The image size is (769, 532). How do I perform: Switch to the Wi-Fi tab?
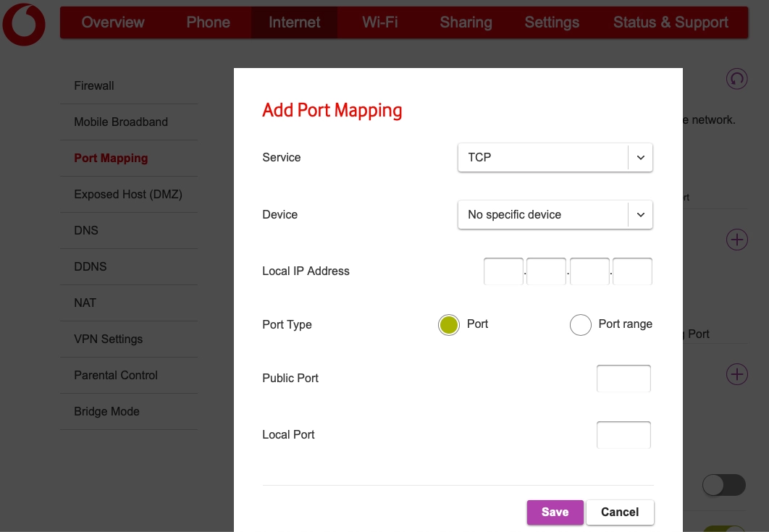tap(379, 22)
